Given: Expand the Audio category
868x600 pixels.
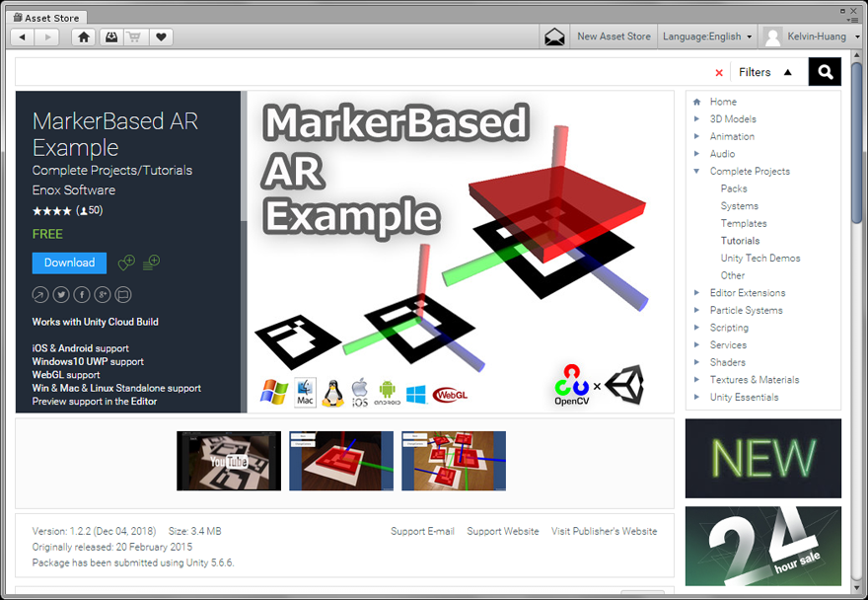Looking at the screenshot, I should (697, 154).
